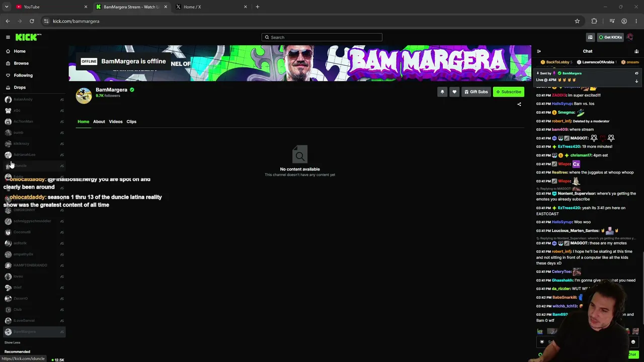Viewport: 644px width, 362px height.
Task: Turn on notifications with the bell icon
Action: [x=442, y=92]
